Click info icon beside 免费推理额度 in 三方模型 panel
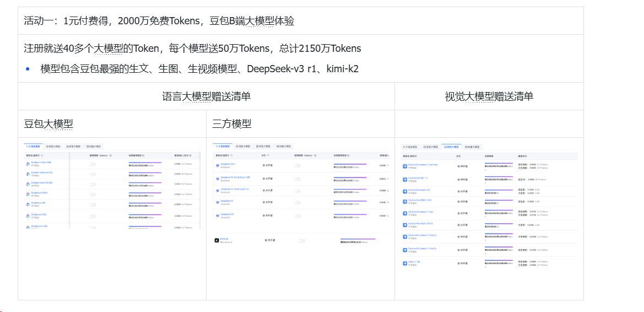 348,155
